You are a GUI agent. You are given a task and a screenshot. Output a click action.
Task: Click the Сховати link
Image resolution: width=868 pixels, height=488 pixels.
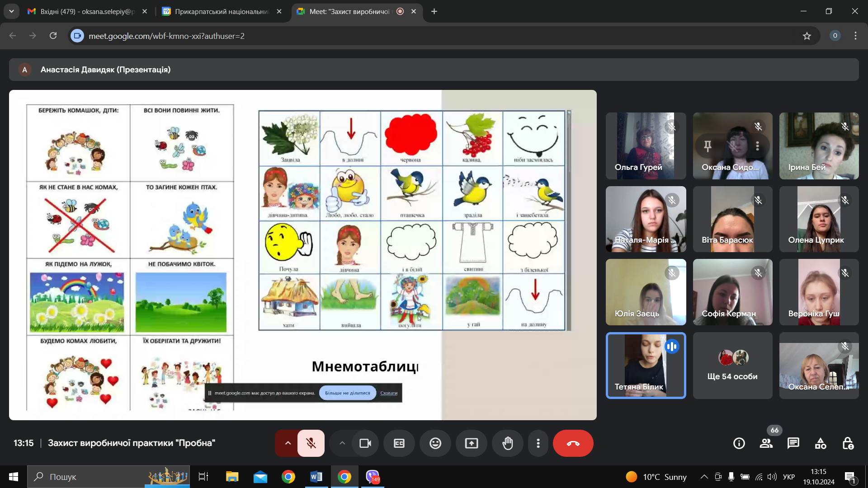pos(389,393)
